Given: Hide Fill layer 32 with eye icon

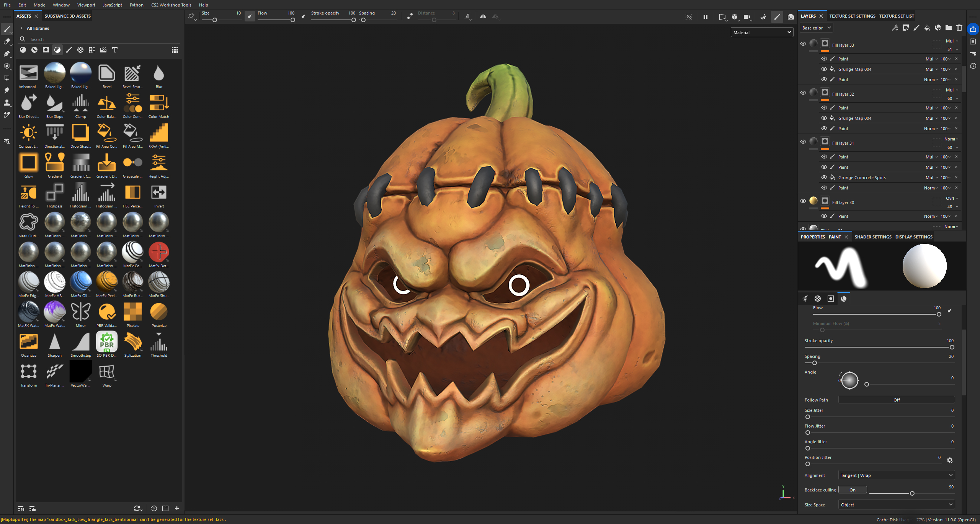Looking at the screenshot, I should pos(803,93).
